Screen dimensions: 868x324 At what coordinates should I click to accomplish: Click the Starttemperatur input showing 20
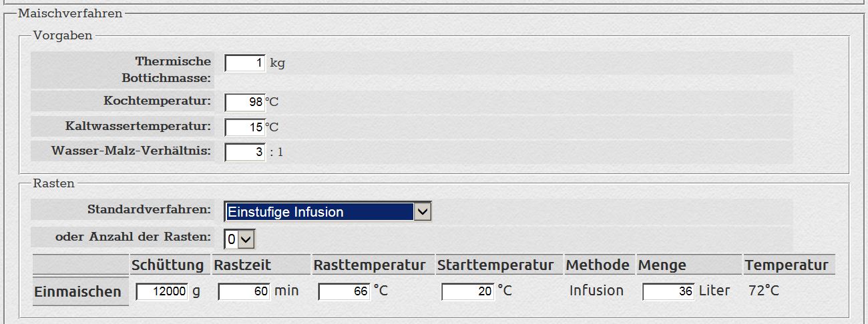(x=467, y=291)
